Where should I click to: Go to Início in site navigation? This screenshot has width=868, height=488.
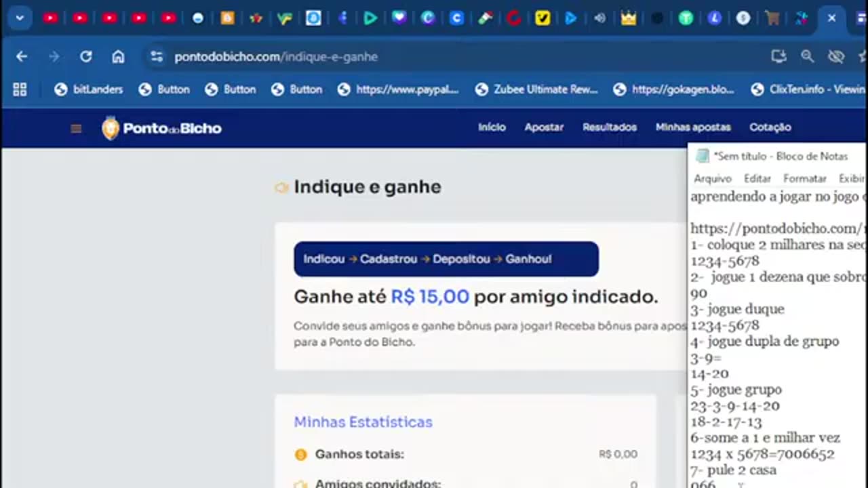(x=492, y=127)
